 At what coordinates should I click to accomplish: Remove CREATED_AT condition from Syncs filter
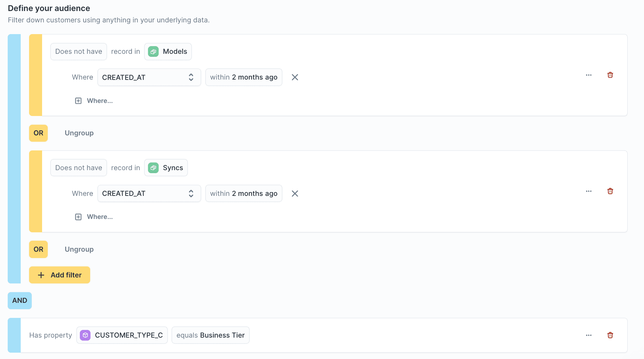point(295,194)
